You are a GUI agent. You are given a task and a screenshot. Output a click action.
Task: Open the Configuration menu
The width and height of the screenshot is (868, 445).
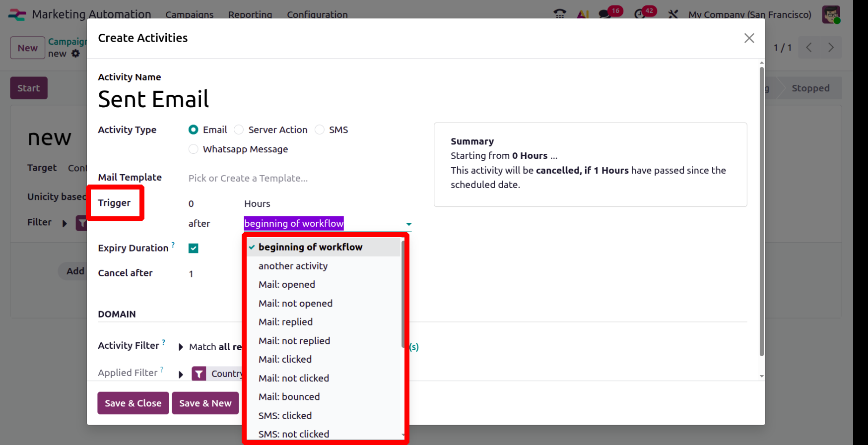[317, 15]
